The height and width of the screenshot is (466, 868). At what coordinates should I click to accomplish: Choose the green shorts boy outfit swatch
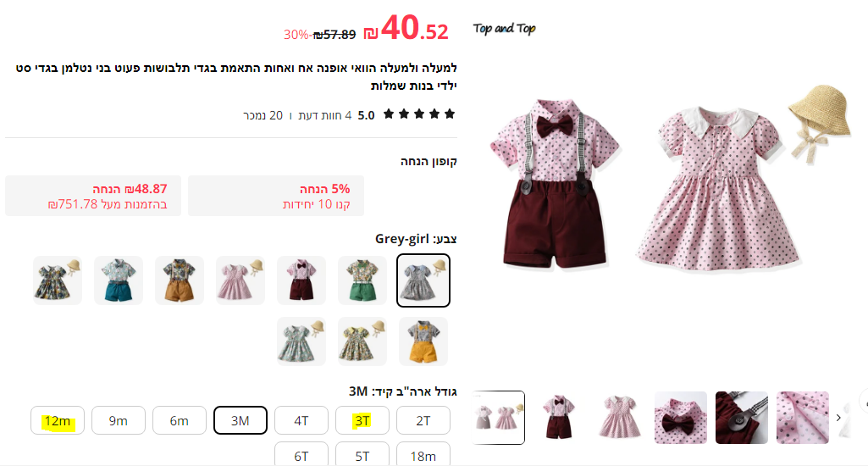(362, 280)
